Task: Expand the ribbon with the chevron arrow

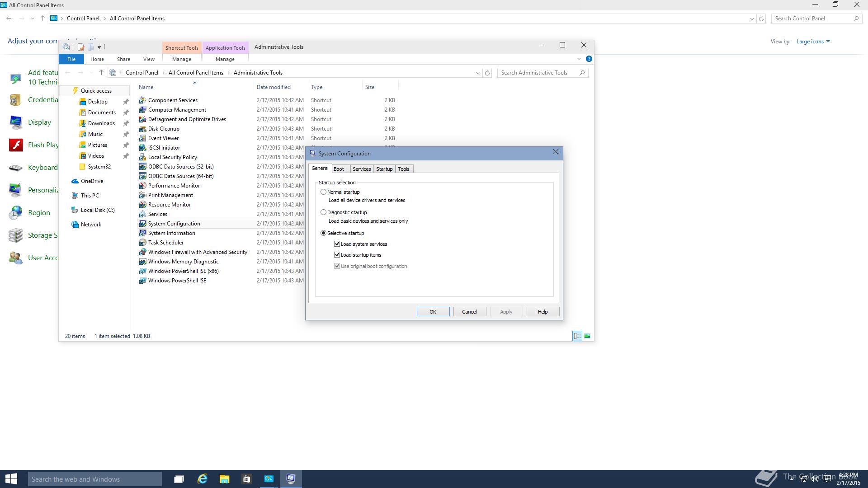Action: click(x=579, y=59)
